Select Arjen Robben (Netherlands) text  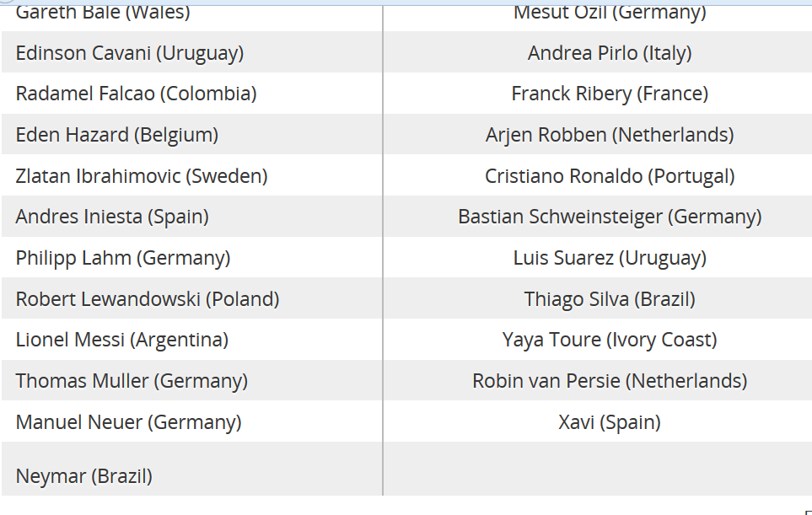[610, 135]
